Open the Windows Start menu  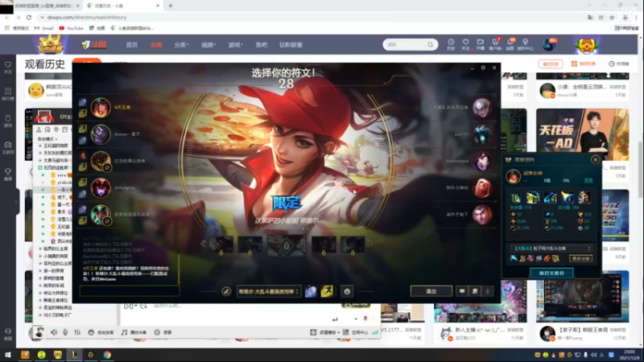[x=8, y=355]
